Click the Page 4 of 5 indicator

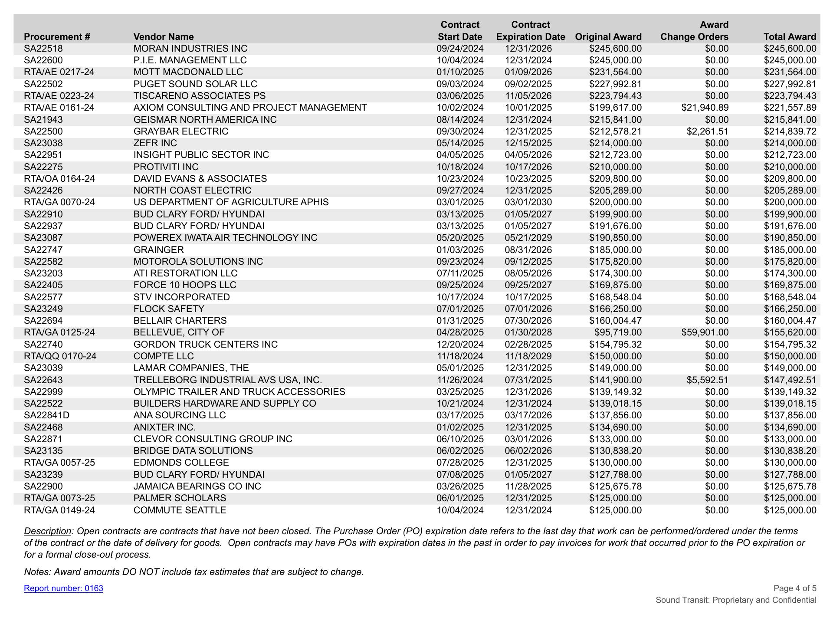coord(794,588)
